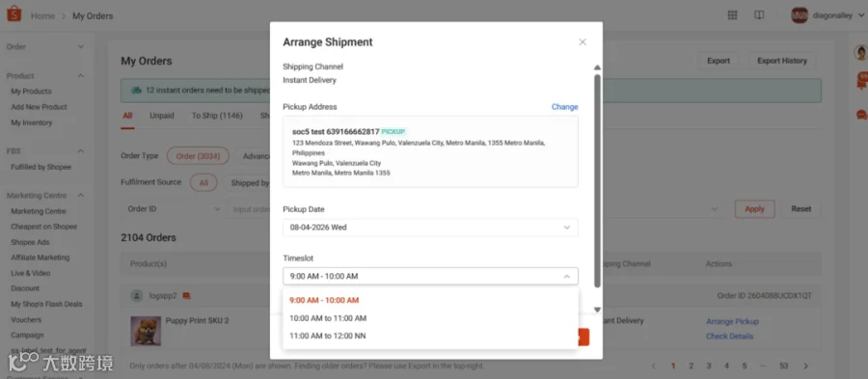Viewport: 868px width, 379px height.
Task: Go to previous orders page arrow
Action: click(x=654, y=365)
